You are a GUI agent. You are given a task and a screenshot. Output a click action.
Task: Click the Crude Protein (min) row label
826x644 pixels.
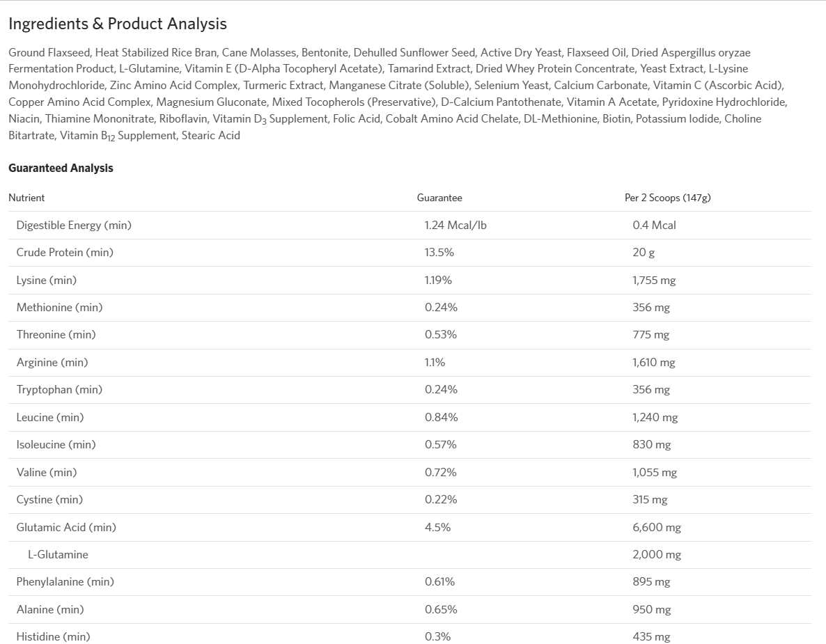65,252
